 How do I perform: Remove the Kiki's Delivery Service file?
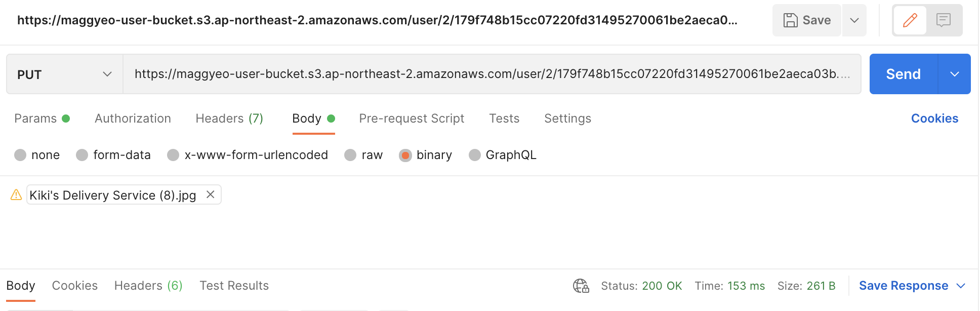pyautogui.click(x=211, y=195)
